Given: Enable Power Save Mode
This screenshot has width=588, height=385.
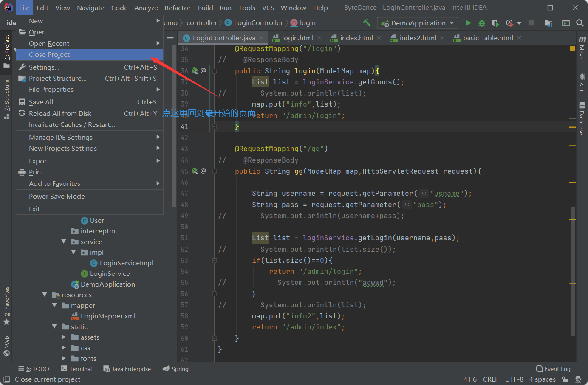Looking at the screenshot, I should point(57,196).
